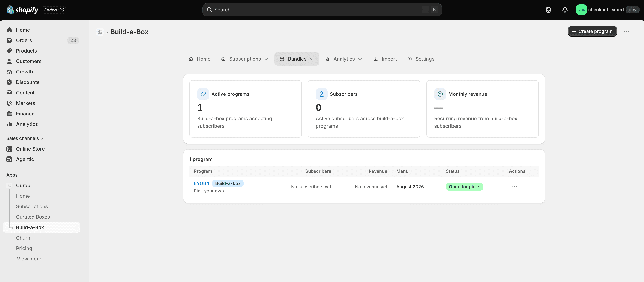The height and width of the screenshot is (282, 644).
Task: Click the Settings gear icon in app nav
Action: coord(410,59)
